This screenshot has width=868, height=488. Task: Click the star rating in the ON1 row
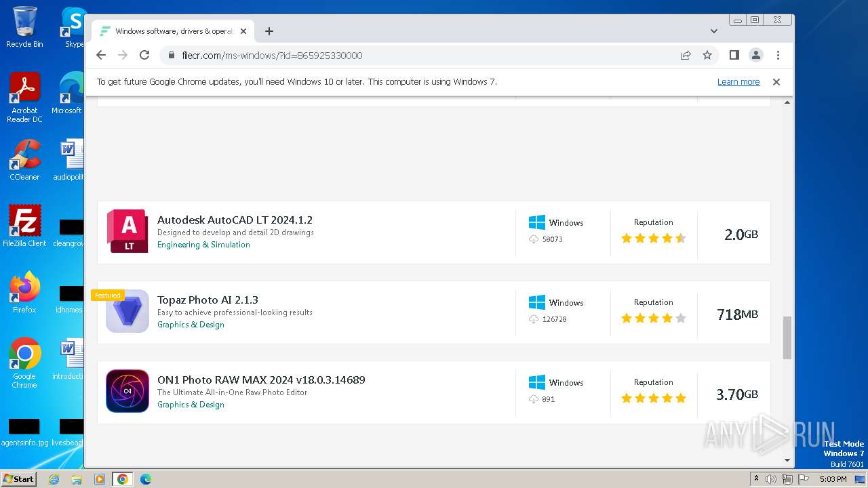pyautogui.click(x=654, y=399)
